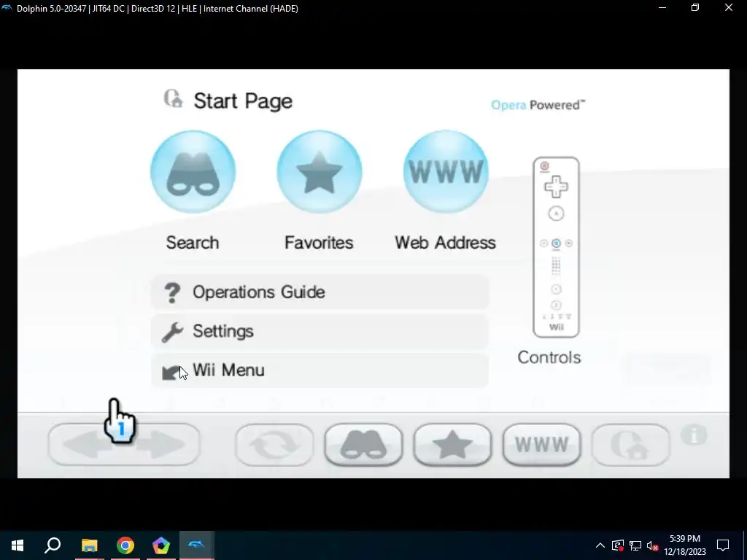
Task: Click the Start Page title text
Action: tap(243, 101)
